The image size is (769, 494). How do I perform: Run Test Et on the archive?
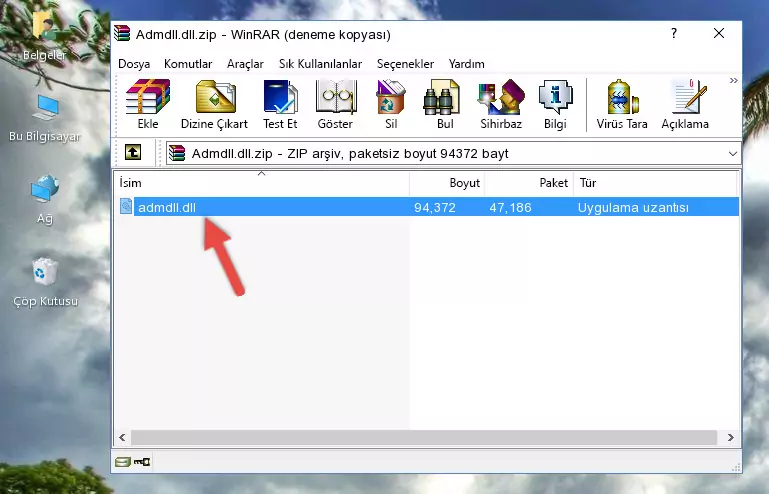click(x=280, y=104)
